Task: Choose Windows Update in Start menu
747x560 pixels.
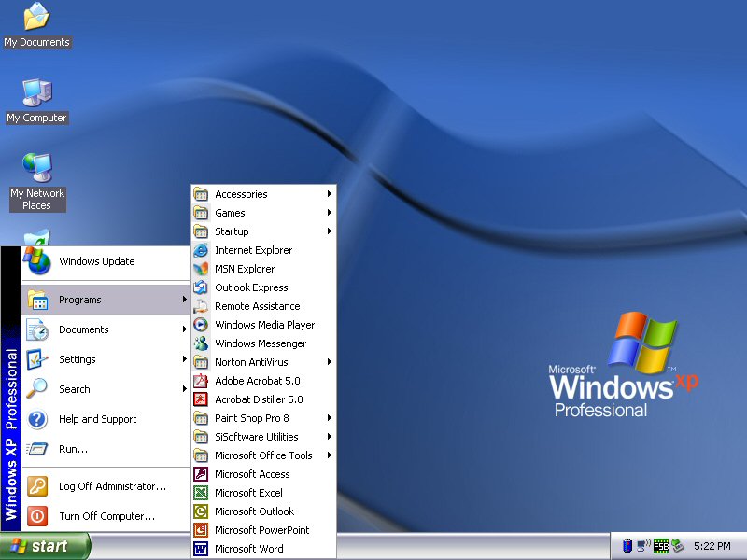Action: point(106,261)
